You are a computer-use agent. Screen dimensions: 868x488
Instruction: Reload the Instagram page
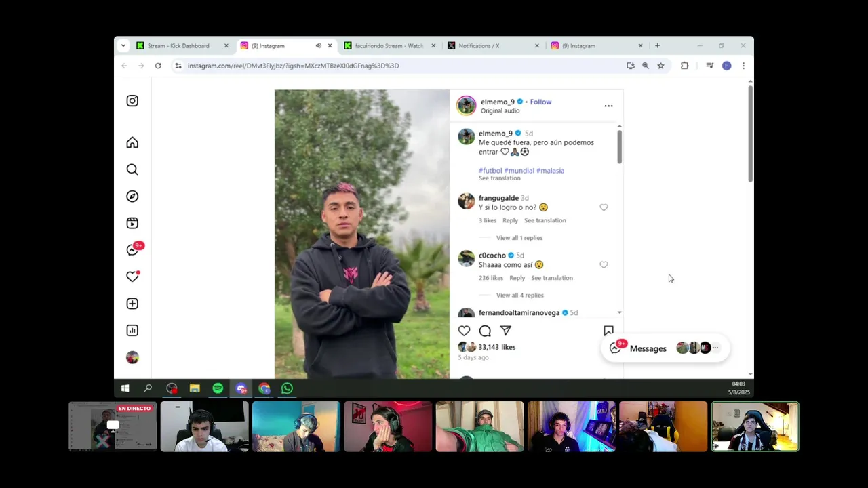[158, 66]
